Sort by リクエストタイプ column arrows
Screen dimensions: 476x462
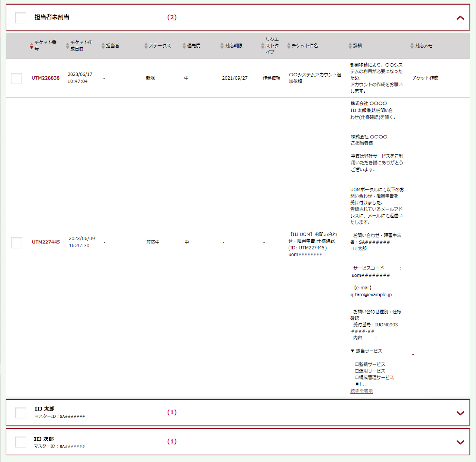263,46
